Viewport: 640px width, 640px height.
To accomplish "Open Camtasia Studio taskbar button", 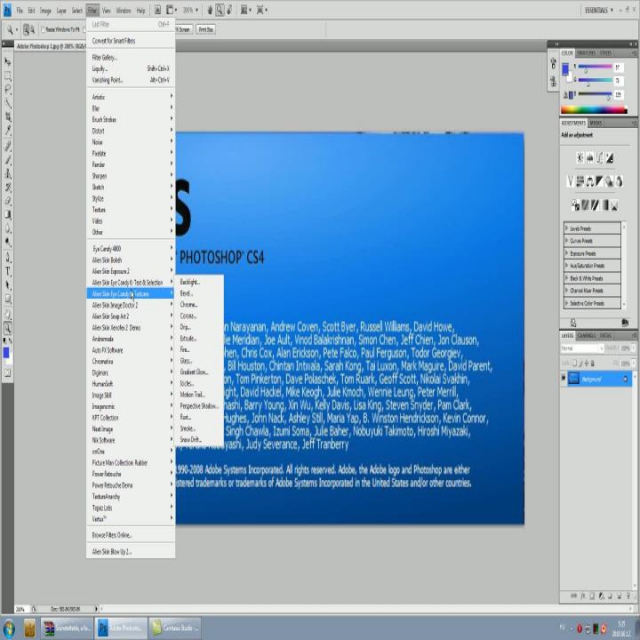I will pyautogui.click(x=175, y=628).
